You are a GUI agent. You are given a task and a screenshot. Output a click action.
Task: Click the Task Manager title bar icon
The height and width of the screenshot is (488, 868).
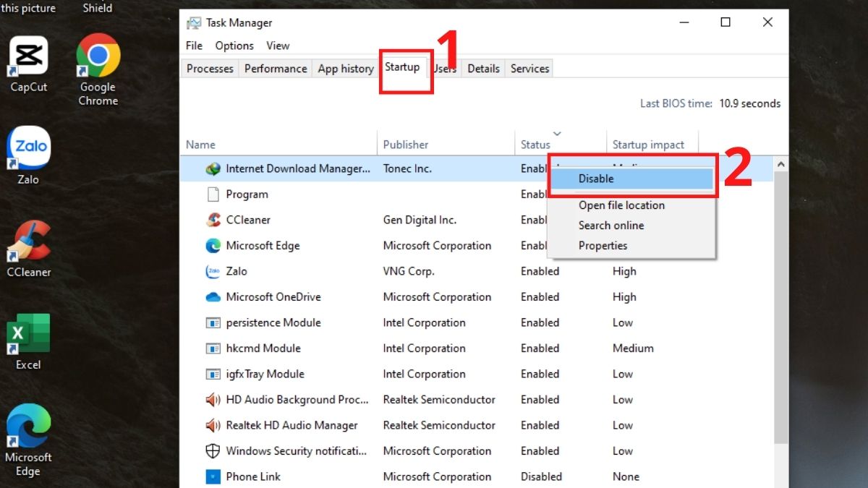[x=194, y=22]
